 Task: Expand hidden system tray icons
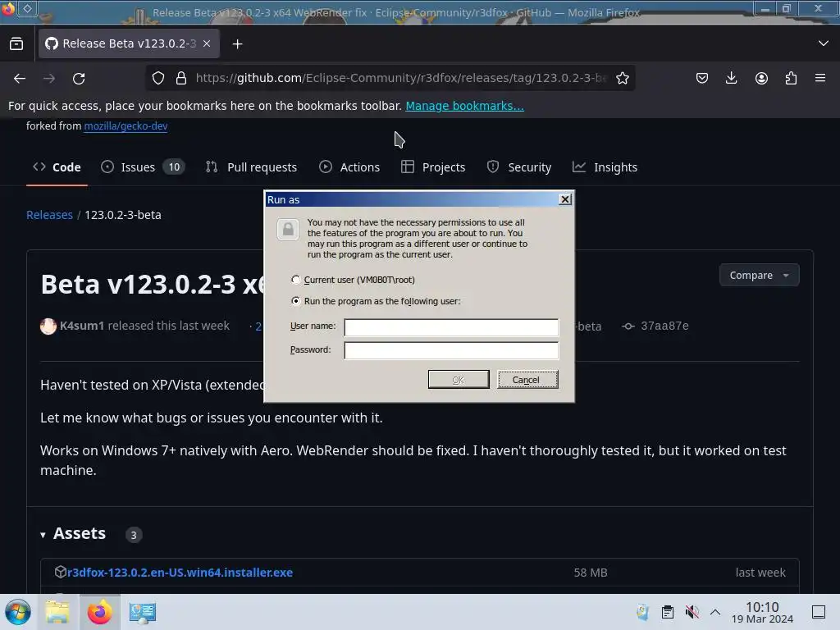[x=715, y=612]
